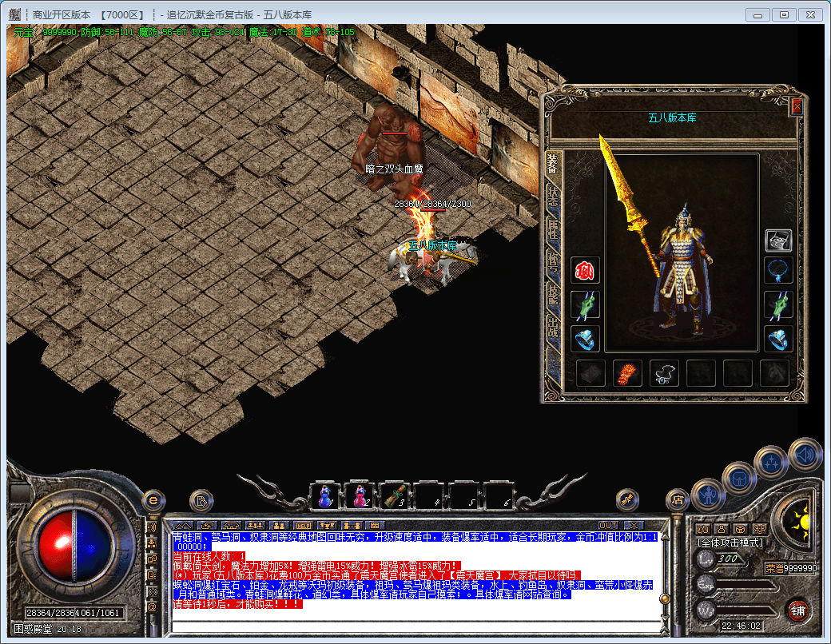Click the OUT button in chat toolbar
The width and height of the screenshot is (831, 644).
pyautogui.click(x=607, y=525)
